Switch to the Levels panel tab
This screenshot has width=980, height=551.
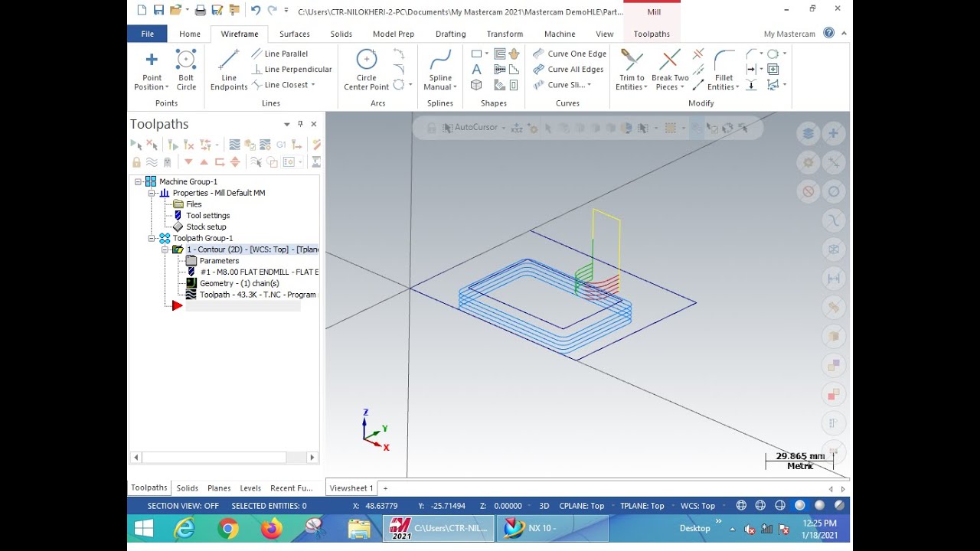point(250,488)
